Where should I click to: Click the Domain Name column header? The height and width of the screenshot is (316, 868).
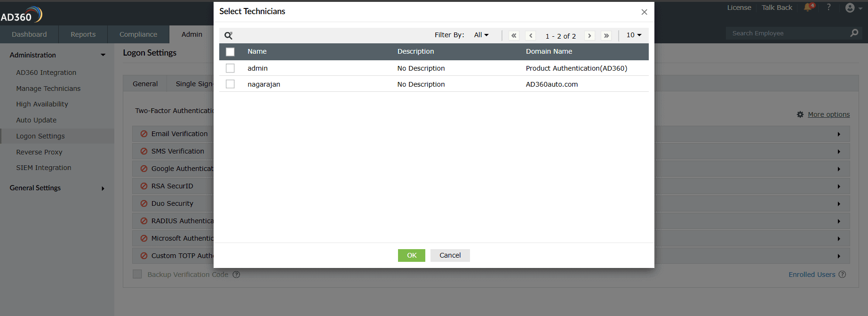[549, 51]
